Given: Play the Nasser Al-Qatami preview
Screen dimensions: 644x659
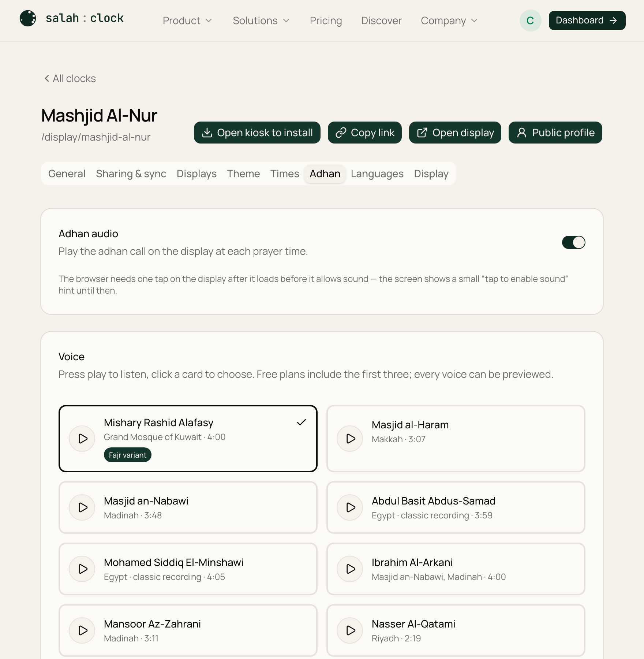Looking at the screenshot, I should 350,630.
